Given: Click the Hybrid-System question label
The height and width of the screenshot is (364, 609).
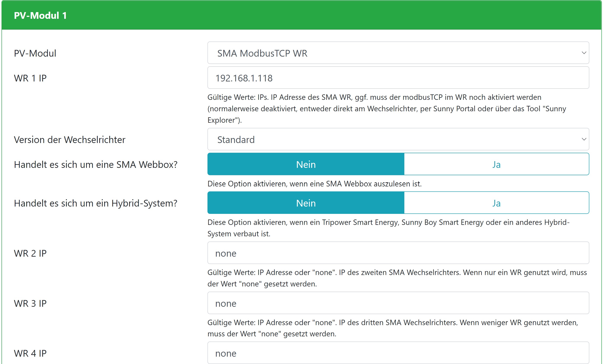Looking at the screenshot, I should [96, 203].
